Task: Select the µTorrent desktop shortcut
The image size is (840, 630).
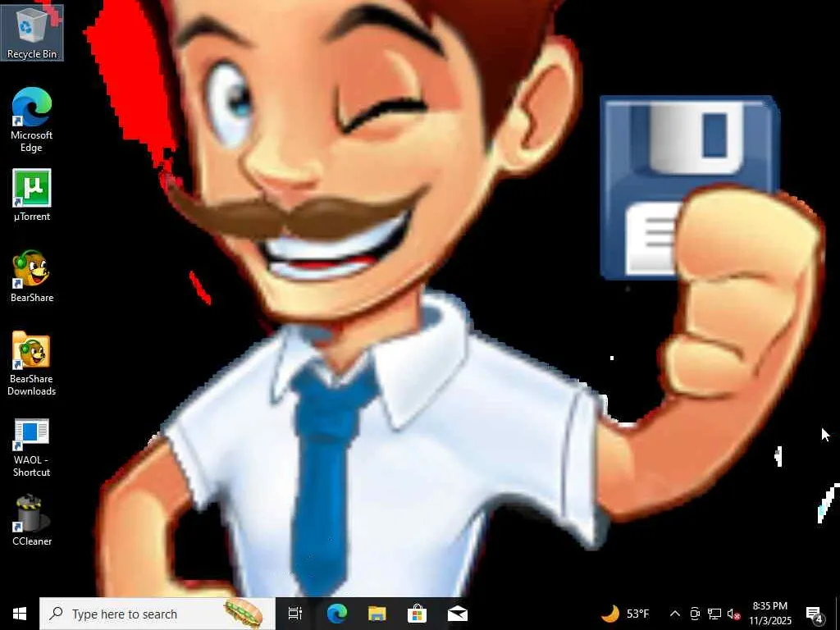Action: [x=32, y=195]
